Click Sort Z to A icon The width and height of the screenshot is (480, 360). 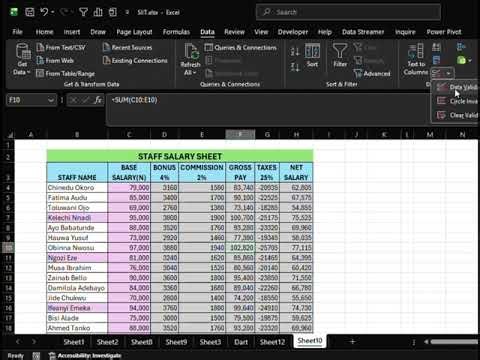click(x=295, y=67)
